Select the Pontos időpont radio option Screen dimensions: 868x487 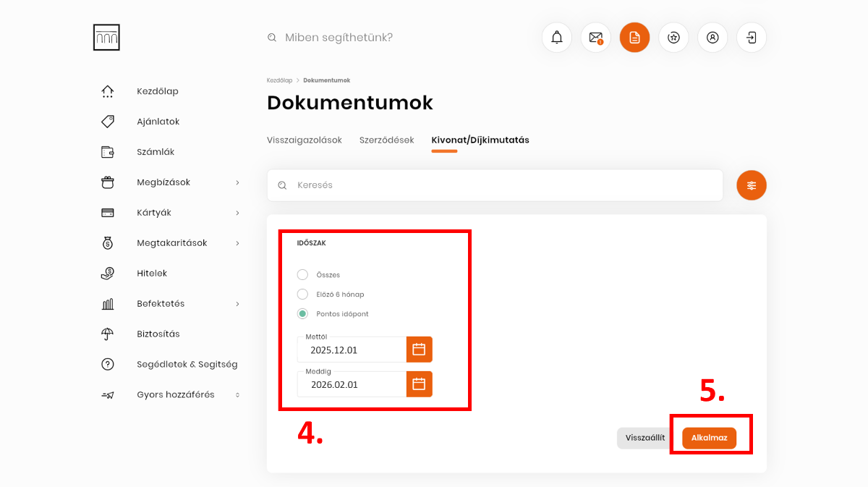tap(302, 314)
